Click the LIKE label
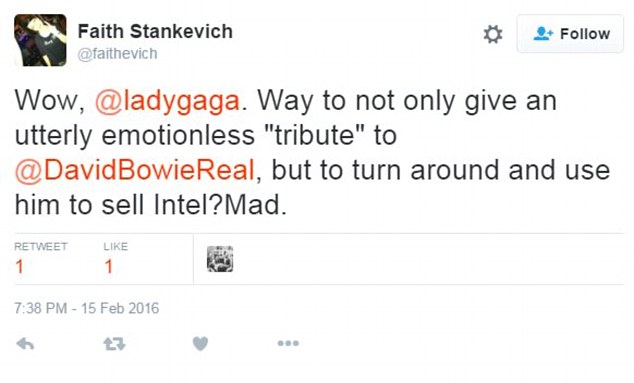The width and height of the screenshot is (634, 383). click(116, 246)
